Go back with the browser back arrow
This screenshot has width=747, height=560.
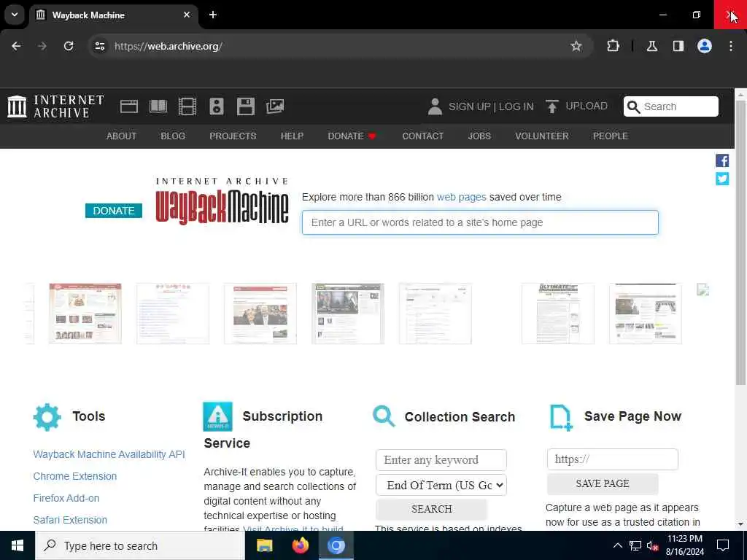pyautogui.click(x=16, y=46)
